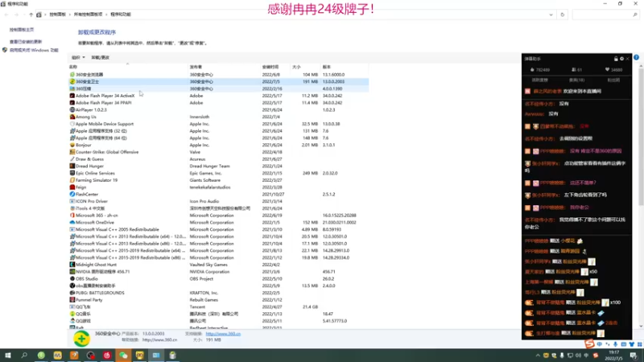Select the QQ游戏 program row

[x=218, y=321]
